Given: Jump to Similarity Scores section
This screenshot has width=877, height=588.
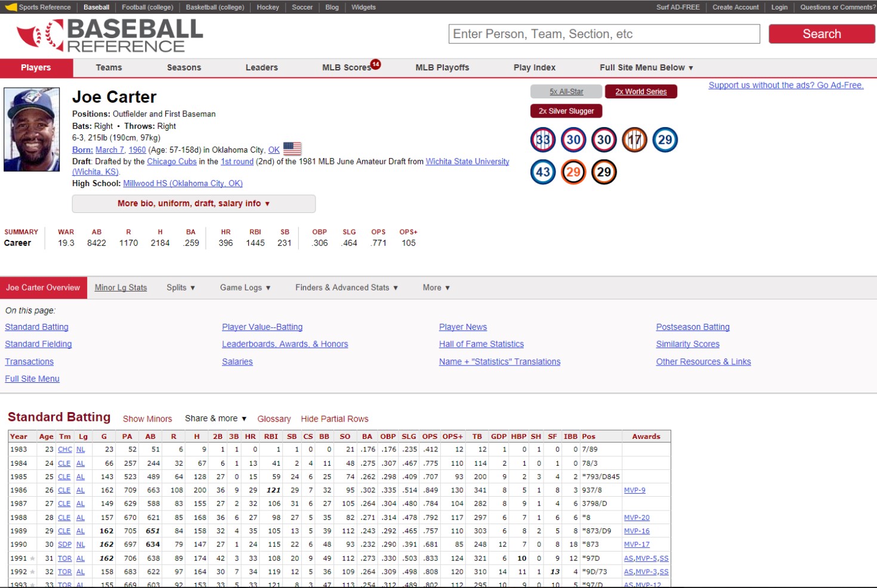Looking at the screenshot, I should click(688, 344).
